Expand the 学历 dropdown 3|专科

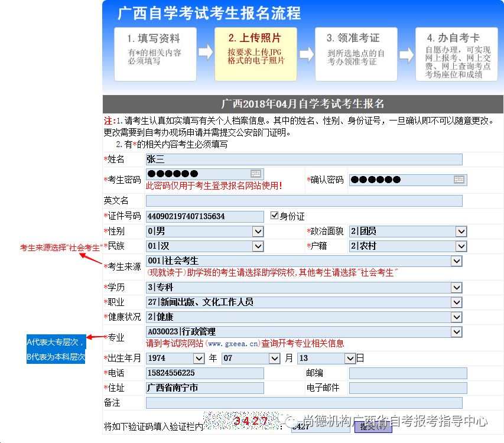(x=304, y=287)
